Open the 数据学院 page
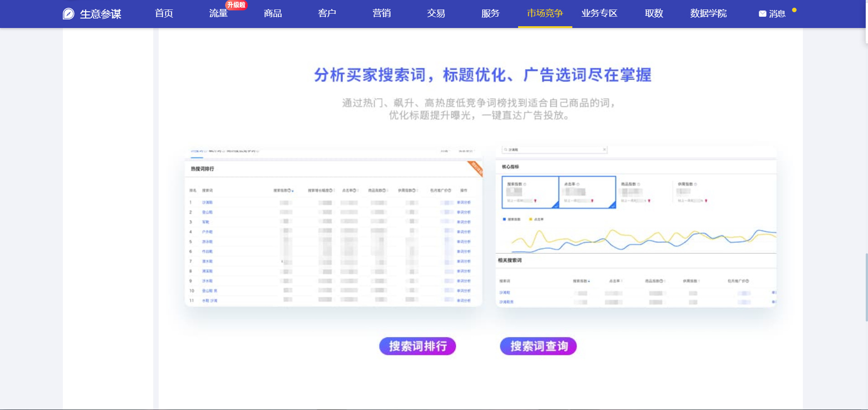This screenshot has height=410, width=868. point(708,14)
